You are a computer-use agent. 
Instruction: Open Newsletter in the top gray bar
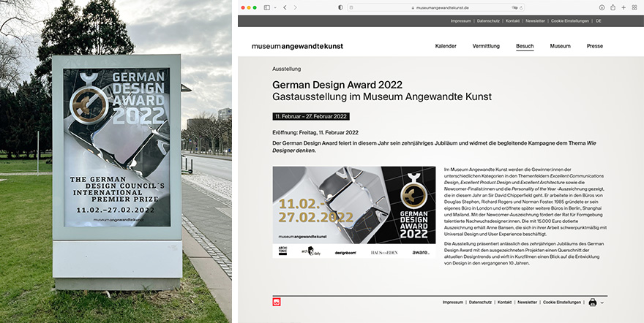(x=535, y=21)
